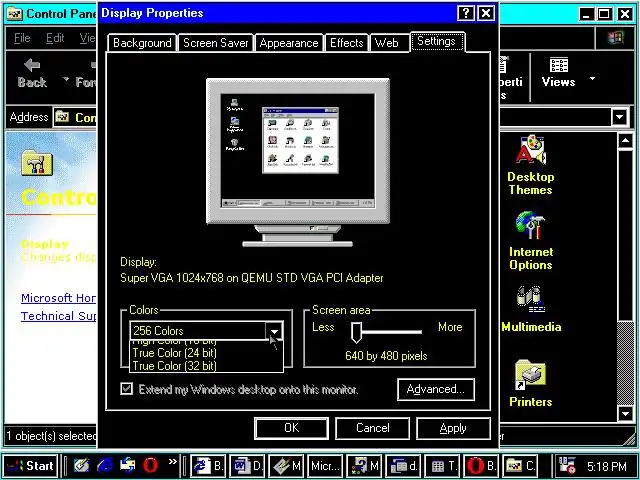The width and height of the screenshot is (640, 480).
Task: Click the Back arrow in Control Panel toolbar
Action: pos(32,73)
